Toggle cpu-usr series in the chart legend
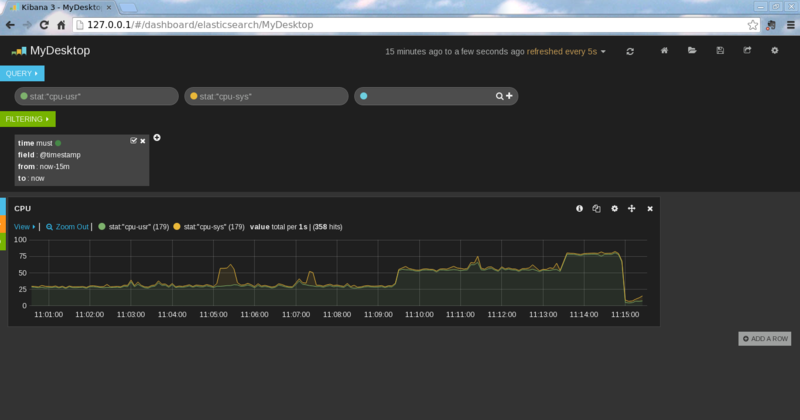800x420 pixels. pos(134,227)
